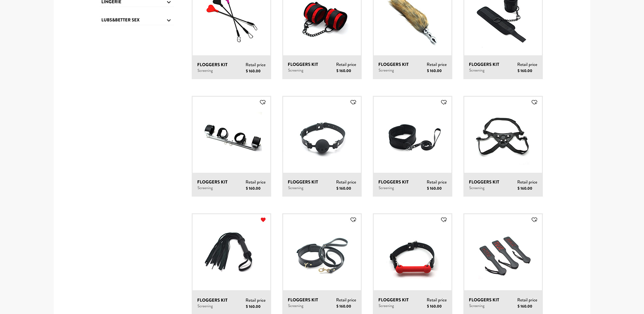
Task: Click wishlist heart on black ball gag
Action: [353, 102]
